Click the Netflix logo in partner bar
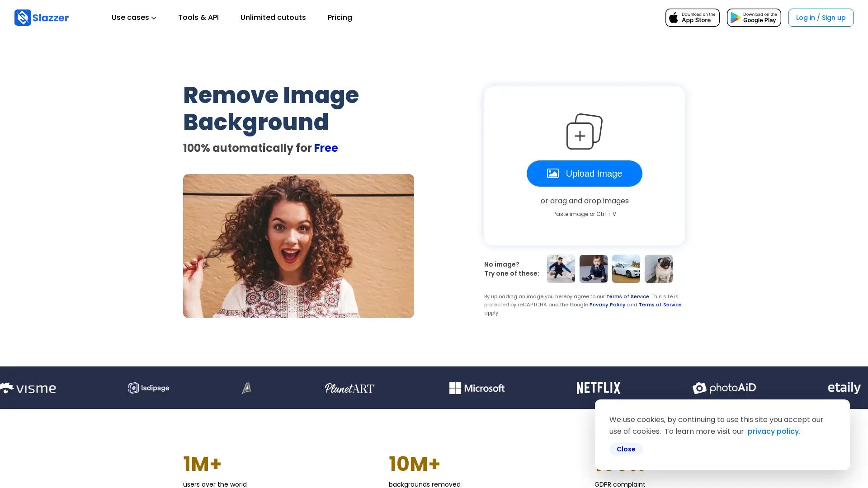 click(598, 388)
